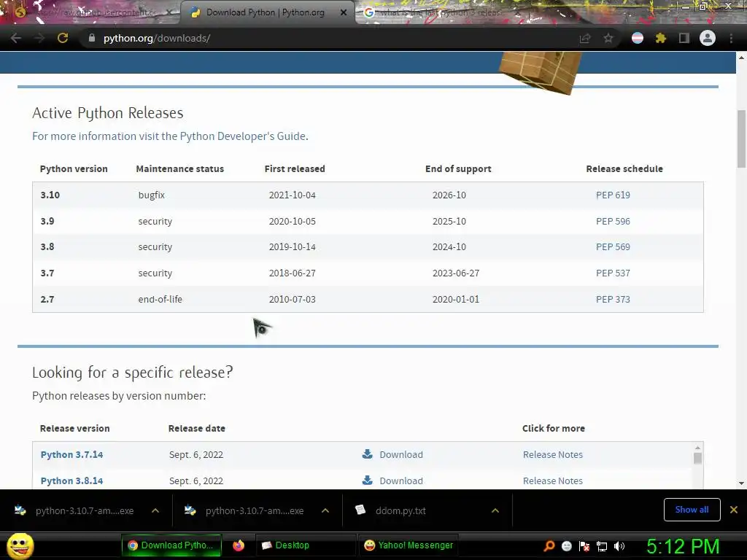Click the page scroll down arrow
Screen dimensions: 747x560
[x=741, y=483]
